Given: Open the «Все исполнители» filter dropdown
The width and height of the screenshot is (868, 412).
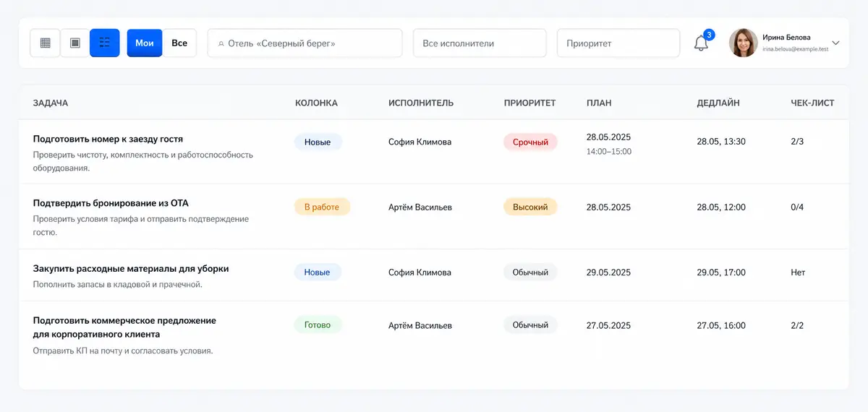Looking at the screenshot, I should click(480, 43).
